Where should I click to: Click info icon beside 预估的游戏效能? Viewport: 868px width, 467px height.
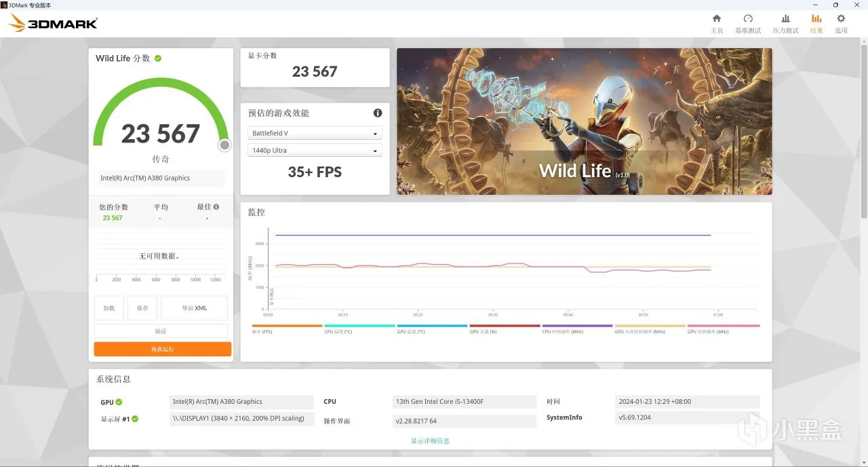[x=378, y=113]
